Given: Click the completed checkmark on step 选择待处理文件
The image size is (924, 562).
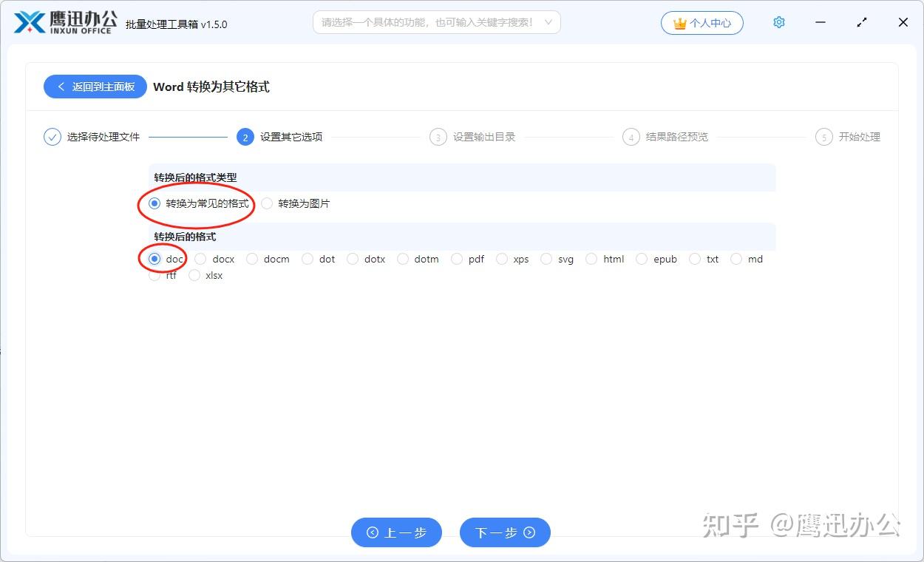Looking at the screenshot, I should (x=52, y=136).
